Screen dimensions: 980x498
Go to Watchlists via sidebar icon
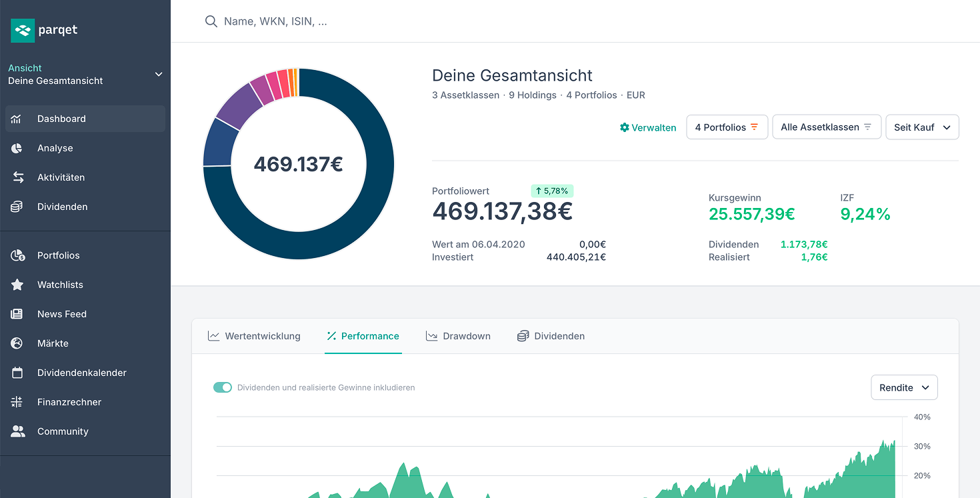pos(60,285)
